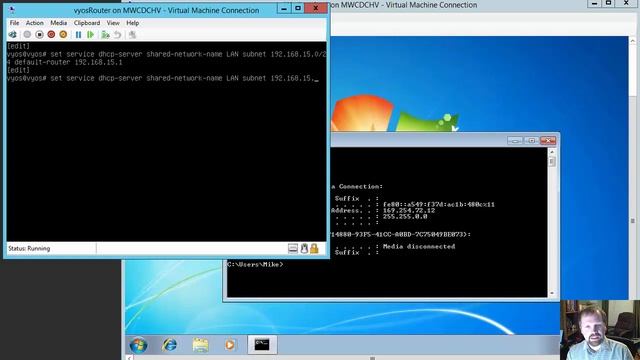Image resolution: width=640 pixels, height=360 pixels.
Task: Click the background VM window's horizontal scroll left arrow
Action: [x=129, y=358]
